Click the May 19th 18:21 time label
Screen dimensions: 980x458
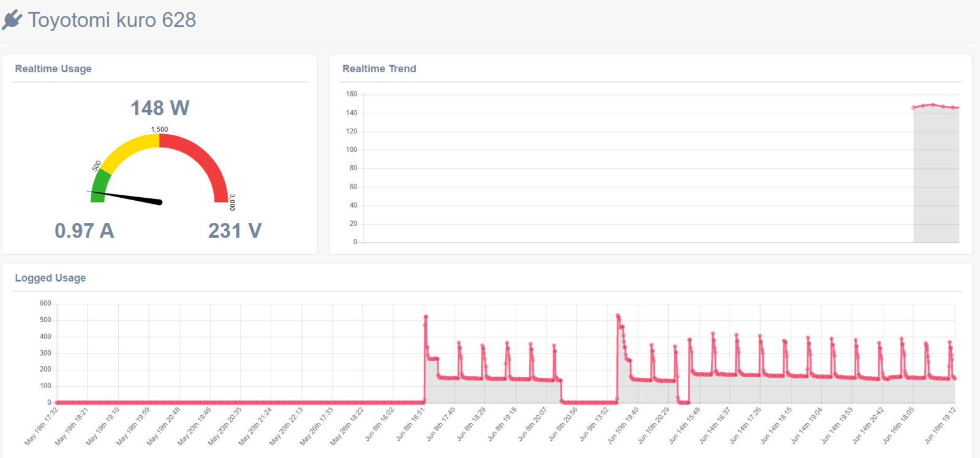coord(72,427)
